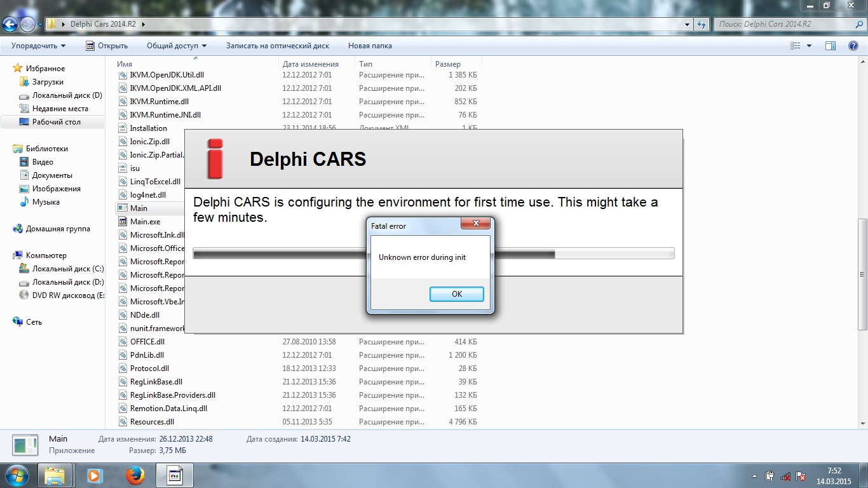Click the PdnLib.dll file icon
The image size is (868, 488).
point(123,355)
